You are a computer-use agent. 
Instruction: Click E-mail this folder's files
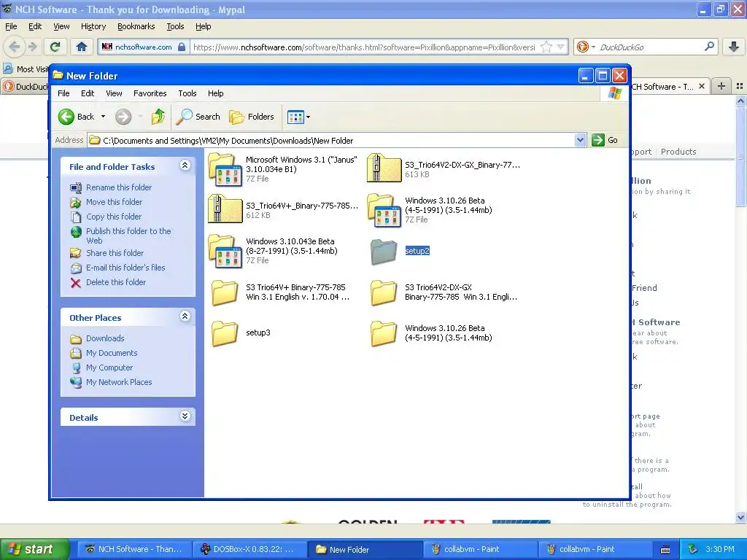click(x=125, y=268)
